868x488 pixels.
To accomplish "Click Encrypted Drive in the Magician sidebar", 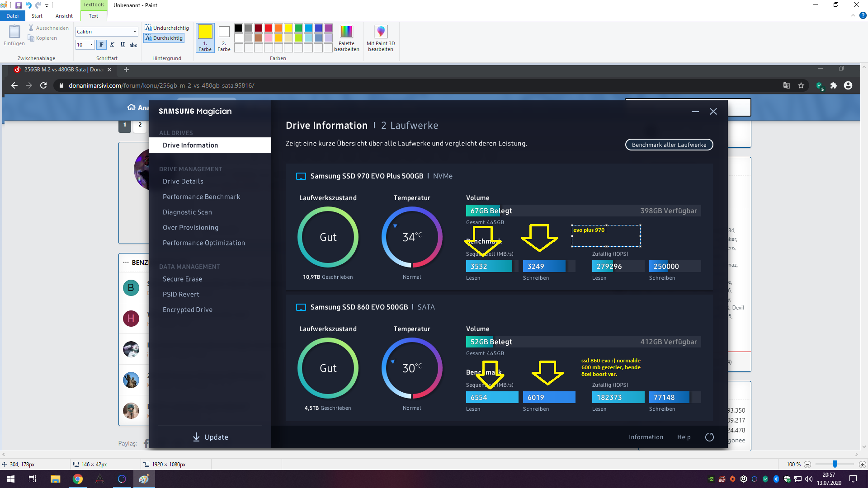I will pyautogui.click(x=188, y=310).
